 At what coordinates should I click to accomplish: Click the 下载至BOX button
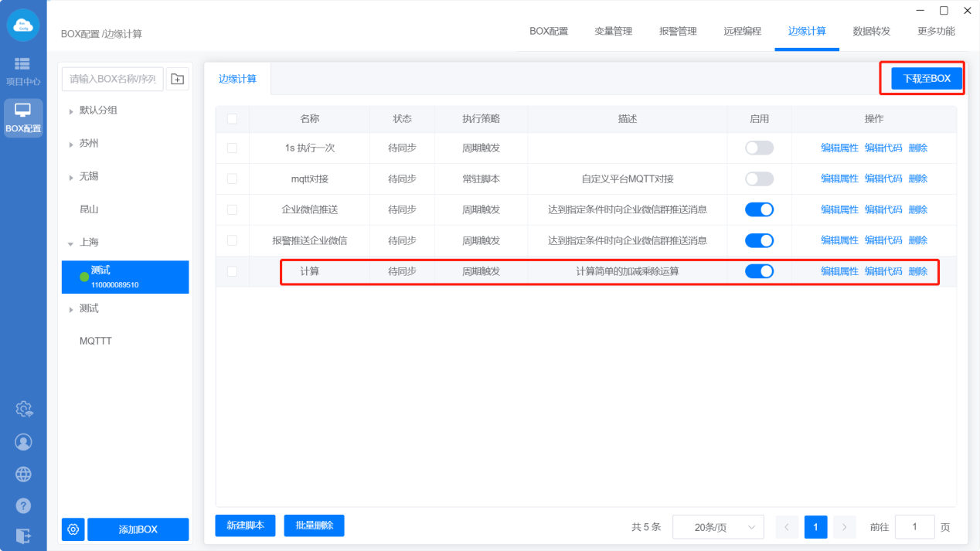coord(927,79)
